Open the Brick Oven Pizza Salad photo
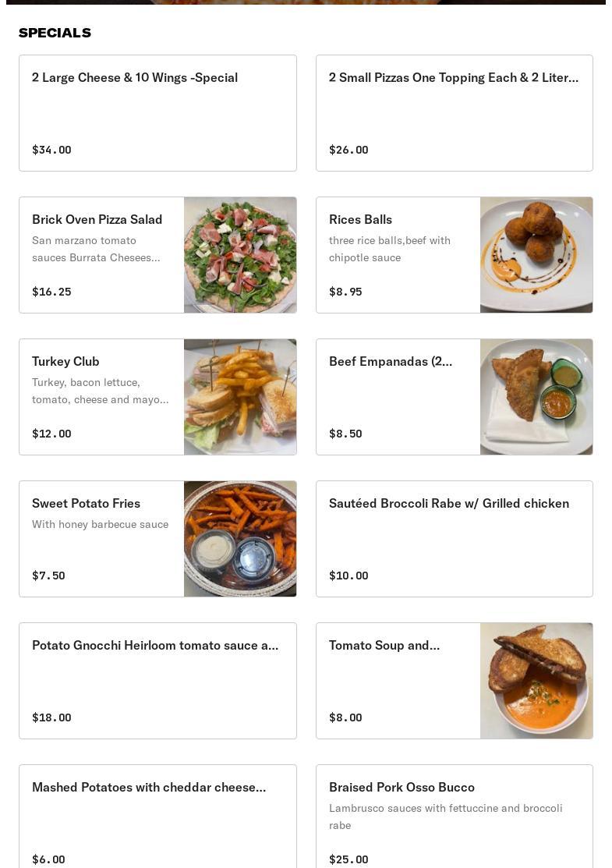612x868 pixels. coord(240,255)
